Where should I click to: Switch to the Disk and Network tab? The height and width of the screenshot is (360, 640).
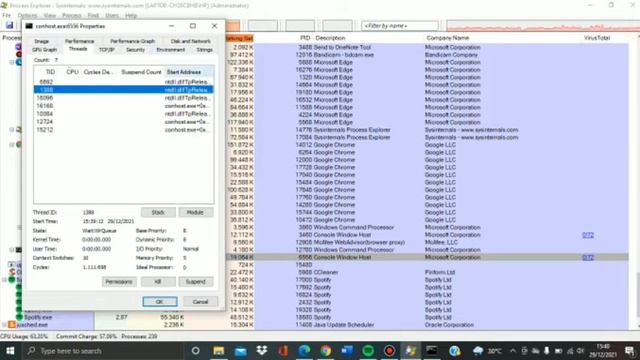tap(191, 41)
